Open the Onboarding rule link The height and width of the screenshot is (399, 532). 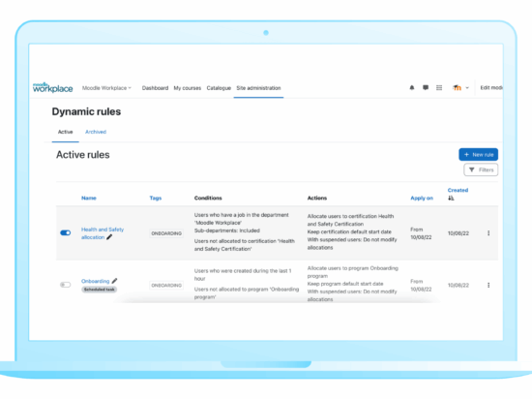(x=96, y=281)
